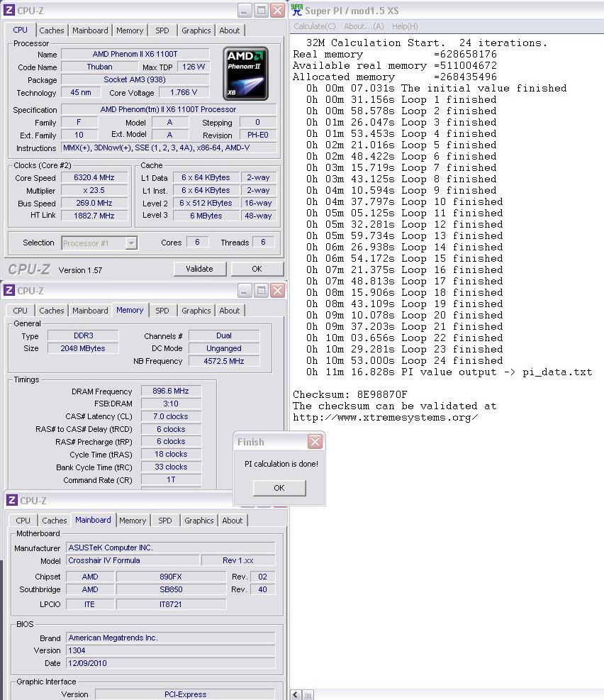Click the Name field AMD Phenom II X6 1100T
This screenshot has height=700, width=604.
point(135,54)
